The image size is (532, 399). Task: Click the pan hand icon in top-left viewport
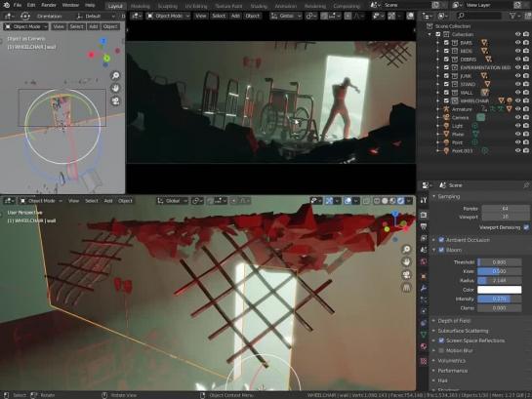click(x=115, y=88)
